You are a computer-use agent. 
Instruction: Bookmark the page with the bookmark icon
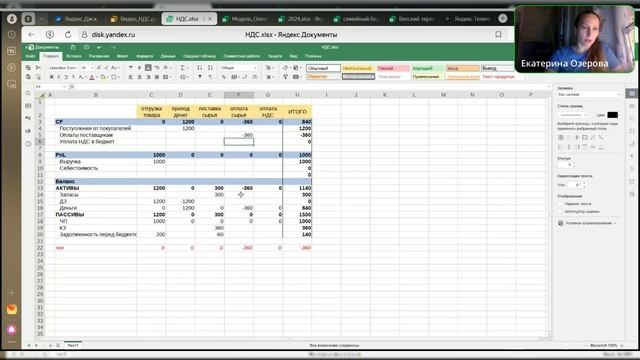(x=498, y=35)
